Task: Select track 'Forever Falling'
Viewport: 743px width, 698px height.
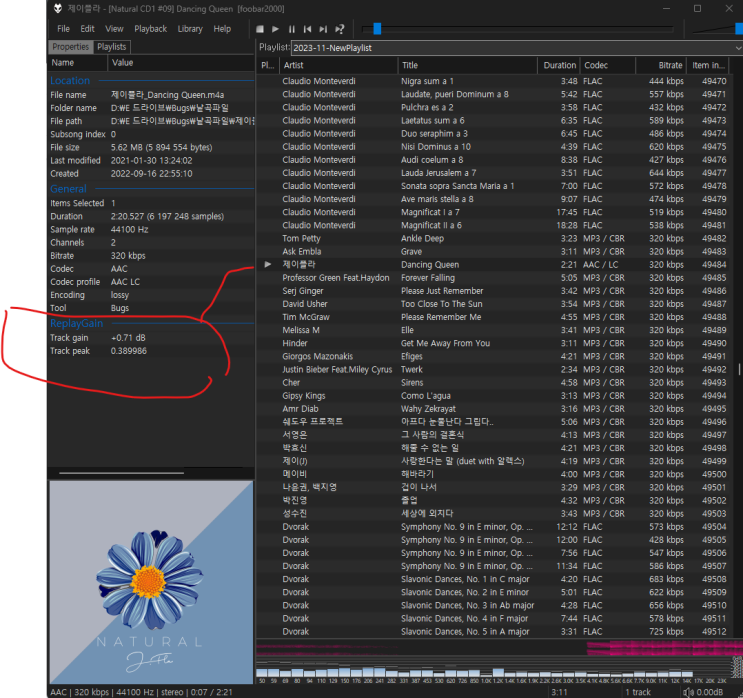Action: coord(493,278)
